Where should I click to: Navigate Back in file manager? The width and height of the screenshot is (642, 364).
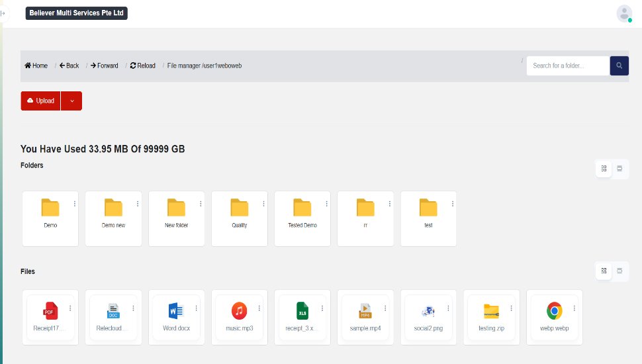pos(69,66)
